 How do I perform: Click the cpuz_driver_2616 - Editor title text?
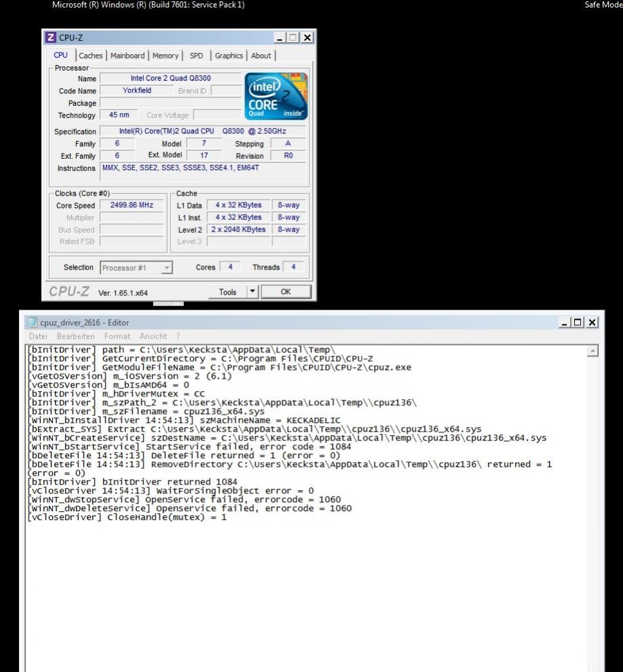tap(84, 322)
